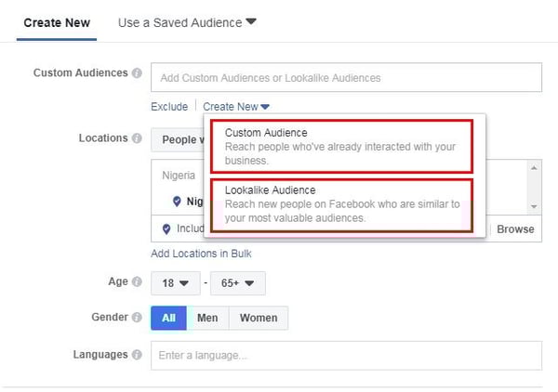Image resolution: width=558 pixels, height=392 pixels.
Task: Open Add Locations in Bulk link
Action: point(201,254)
